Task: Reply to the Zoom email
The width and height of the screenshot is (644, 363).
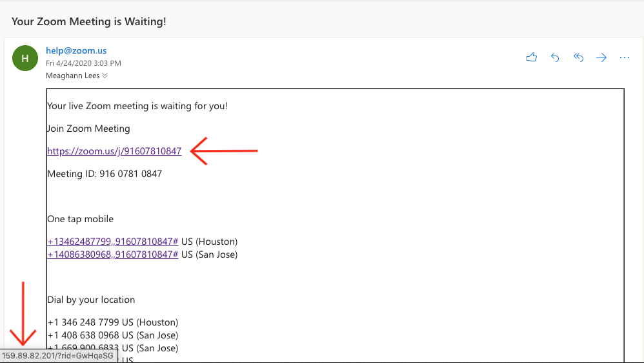Action: 555,57
